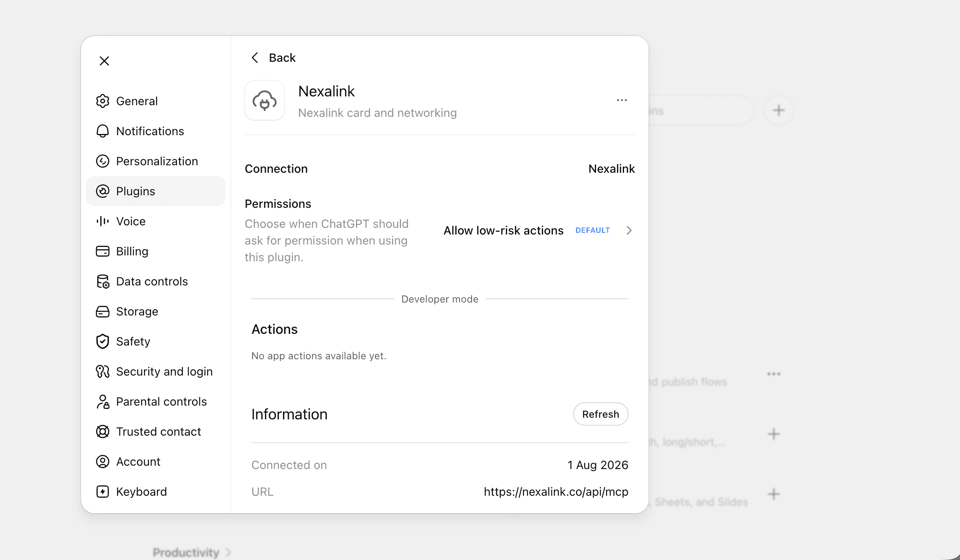Click the Account profile icon

coord(103,462)
